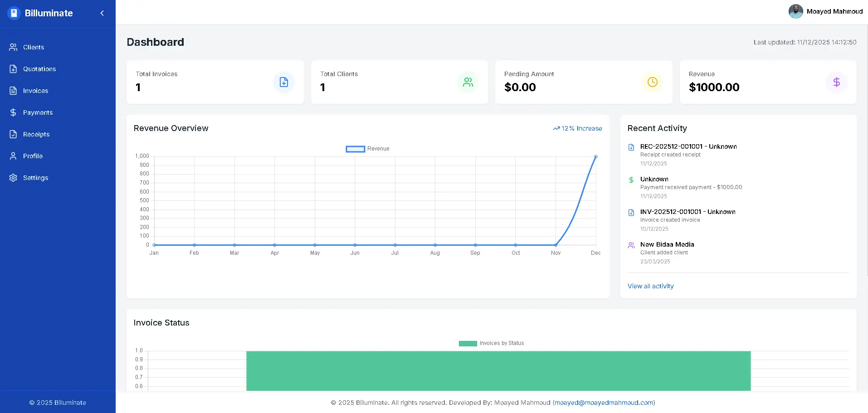Click the Billuminate logo icon
Screen dimensions: 868x413
[x=14, y=13]
